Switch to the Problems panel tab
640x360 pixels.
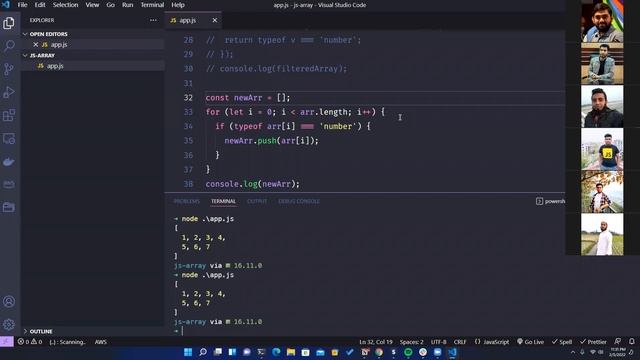coord(187,201)
